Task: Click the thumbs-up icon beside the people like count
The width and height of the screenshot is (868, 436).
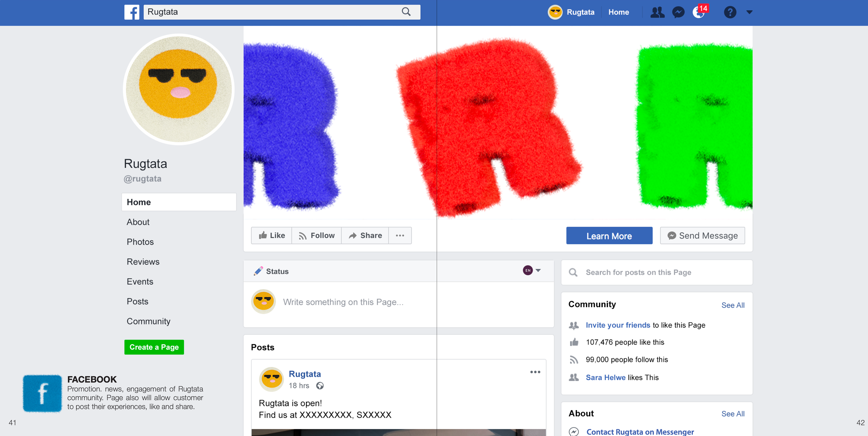Action: click(x=574, y=342)
